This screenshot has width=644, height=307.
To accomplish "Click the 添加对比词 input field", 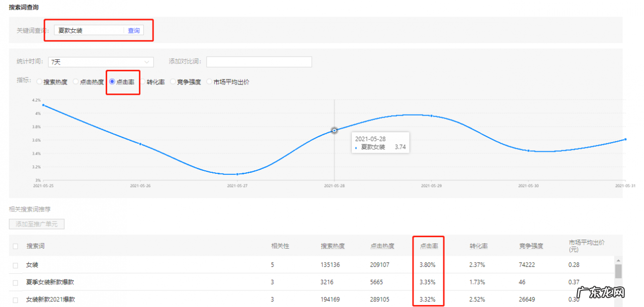I will tap(259, 61).
